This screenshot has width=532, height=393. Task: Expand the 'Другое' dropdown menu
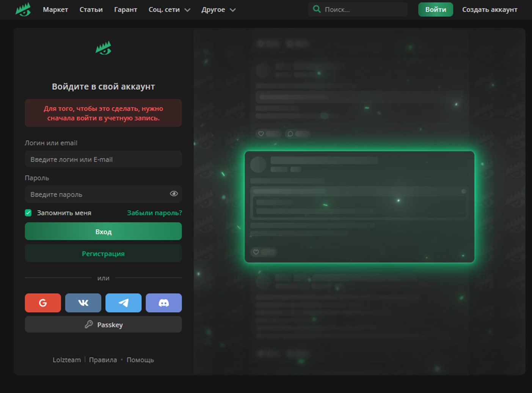218,9
